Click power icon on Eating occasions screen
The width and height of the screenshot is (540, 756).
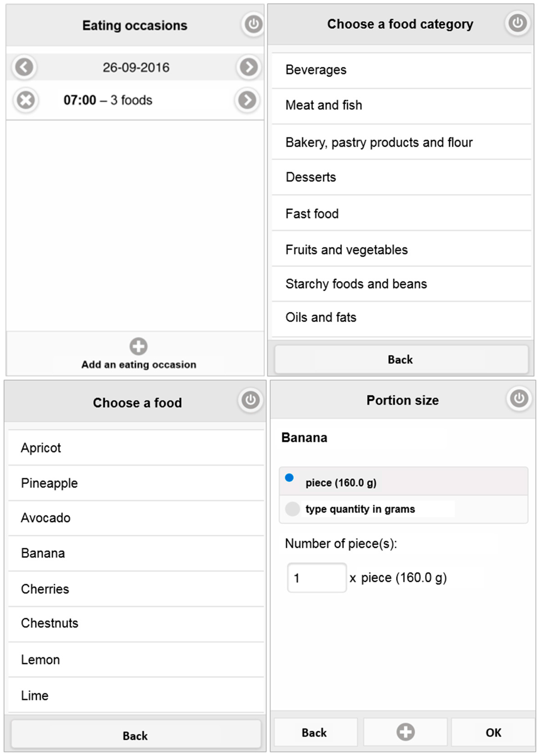tap(253, 24)
